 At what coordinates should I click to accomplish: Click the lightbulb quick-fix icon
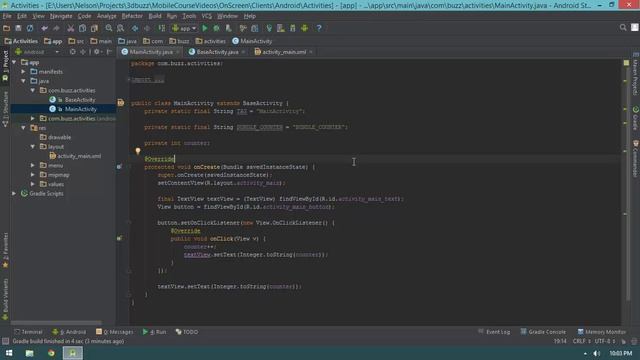coord(138,151)
